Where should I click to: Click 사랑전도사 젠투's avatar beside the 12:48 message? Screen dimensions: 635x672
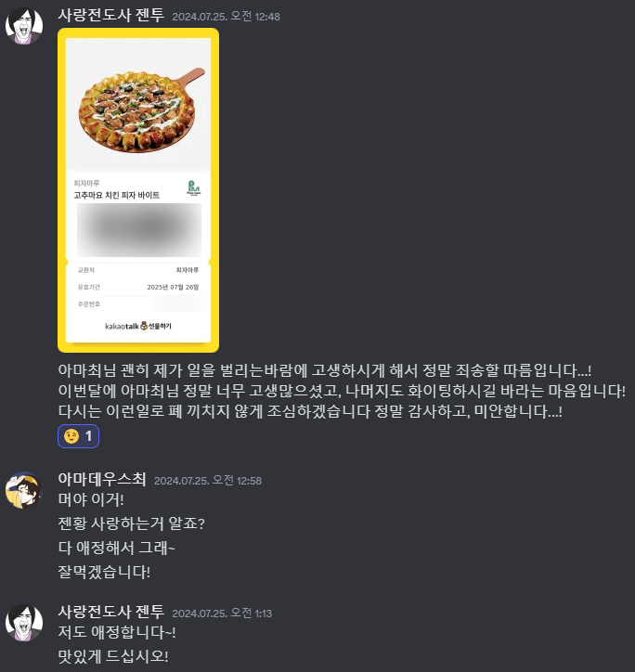(24, 25)
